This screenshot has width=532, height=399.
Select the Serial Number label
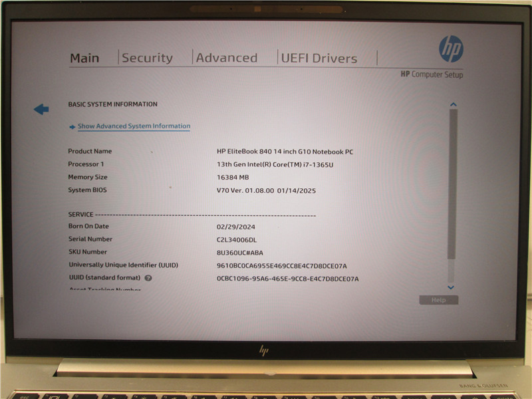pyautogui.click(x=90, y=239)
